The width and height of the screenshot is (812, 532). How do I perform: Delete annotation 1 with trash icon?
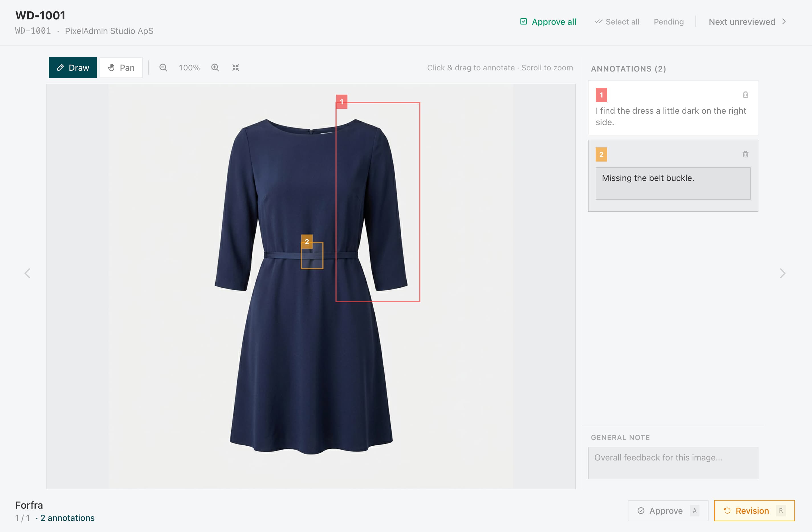point(746,95)
